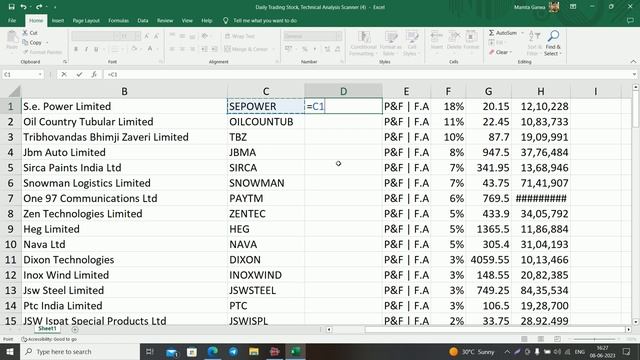Click the Font Color A icon
The image size is (640, 360).
coord(150,49)
